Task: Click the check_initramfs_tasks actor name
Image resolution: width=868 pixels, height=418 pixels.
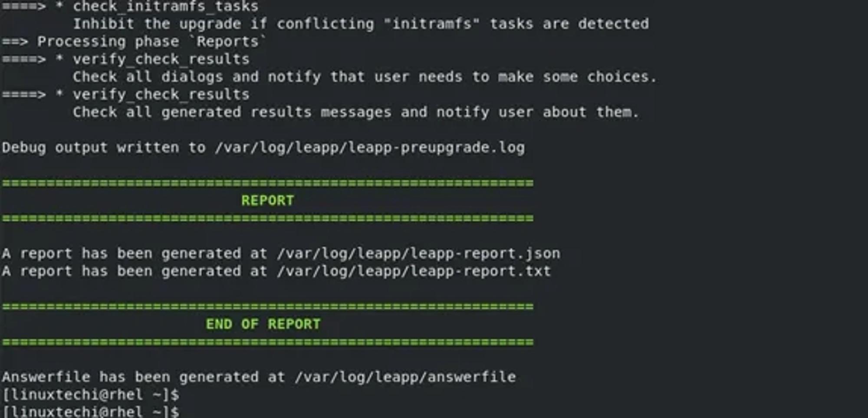Action: [165, 7]
